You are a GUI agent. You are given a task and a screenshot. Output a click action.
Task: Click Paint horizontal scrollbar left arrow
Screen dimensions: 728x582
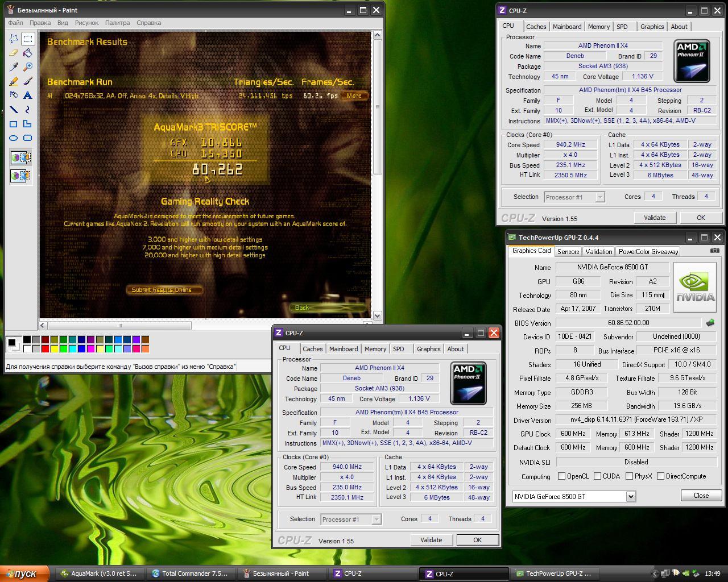point(43,326)
